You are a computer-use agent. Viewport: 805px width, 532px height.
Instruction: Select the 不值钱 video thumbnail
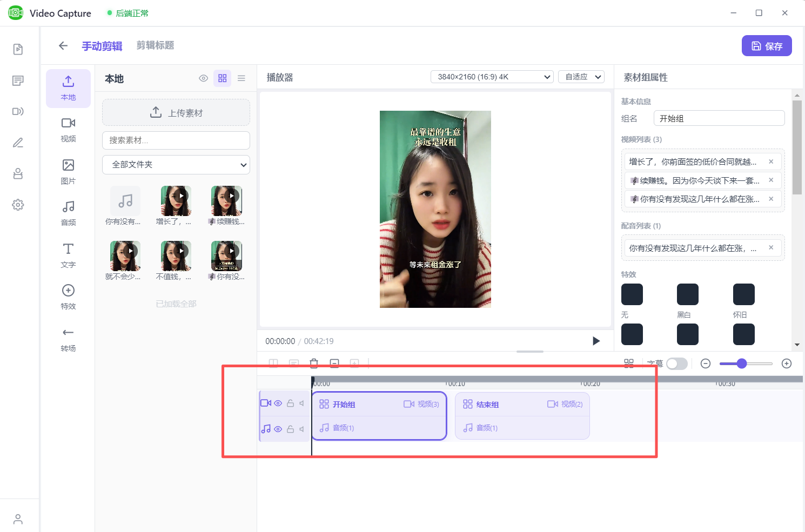click(176, 256)
